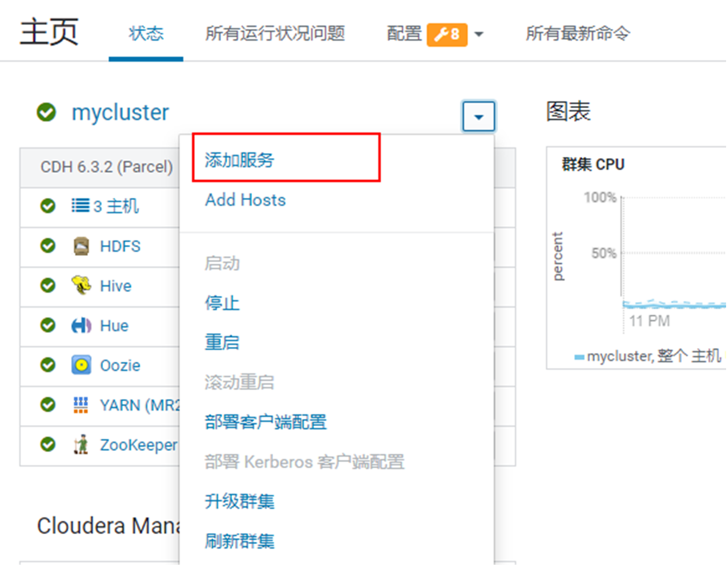This screenshot has height=578, width=728.
Task: Open the YARN (MR2 service link
Action: (x=140, y=406)
